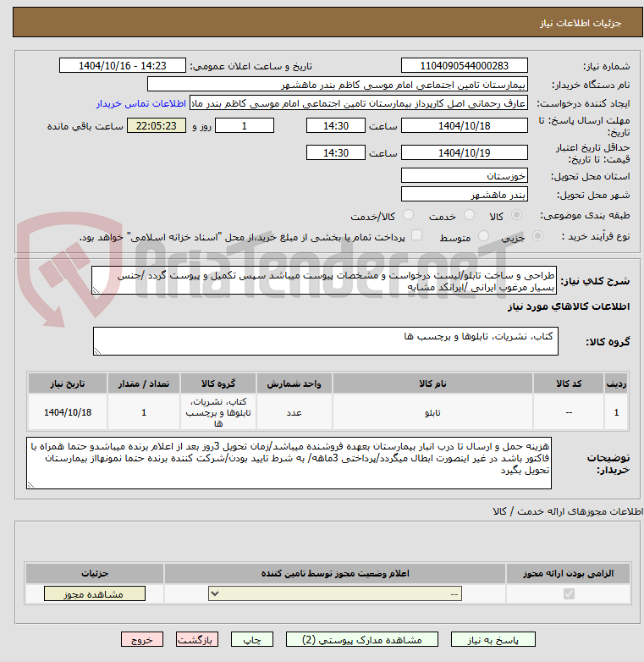644x662 pixels.
Task: Click the پاسخ به نیاز button
Action: point(493,640)
